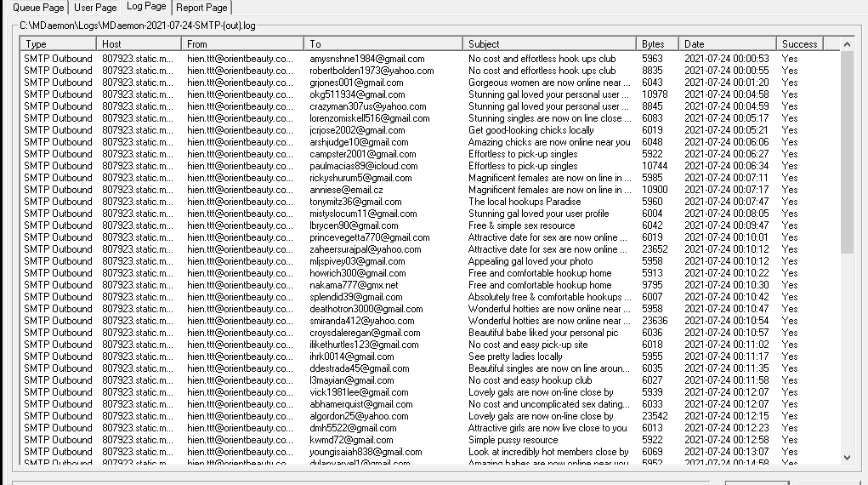
Task: Select row to ihrk0014@gmail.com
Action: (x=430, y=357)
